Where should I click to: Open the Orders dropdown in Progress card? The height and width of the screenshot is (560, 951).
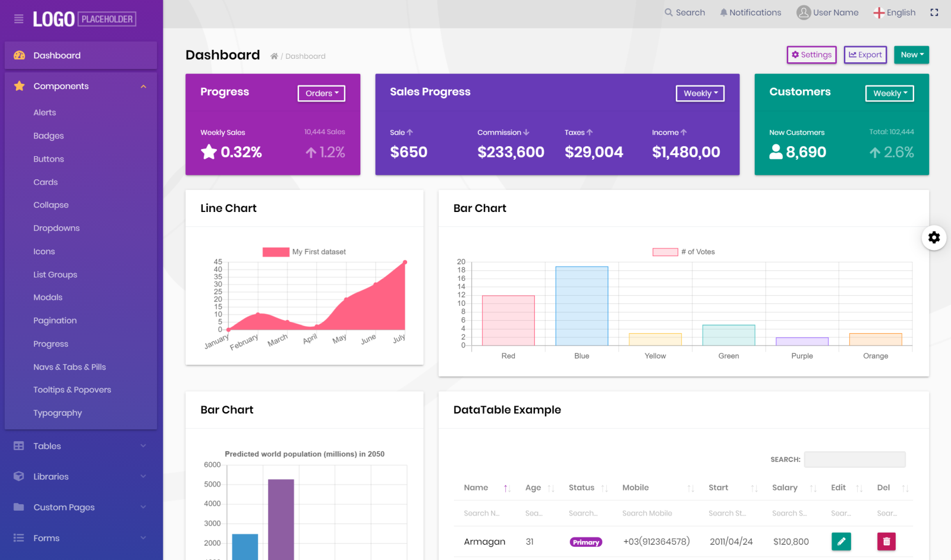321,93
